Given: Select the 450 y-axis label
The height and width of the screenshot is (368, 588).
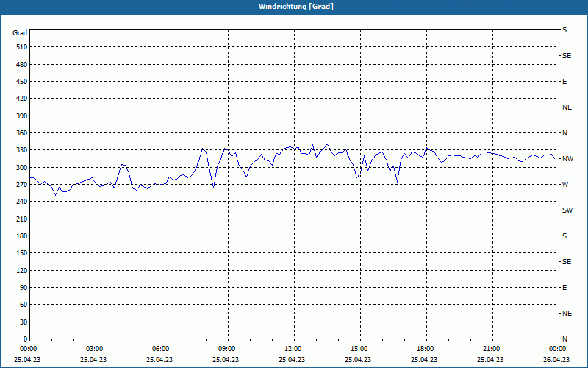Looking at the screenshot, I should click(22, 82).
